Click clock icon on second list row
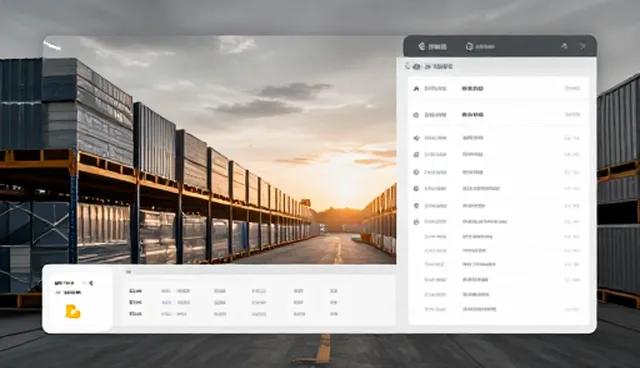This screenshot has width=640, height=368. (x=416, y=115)
